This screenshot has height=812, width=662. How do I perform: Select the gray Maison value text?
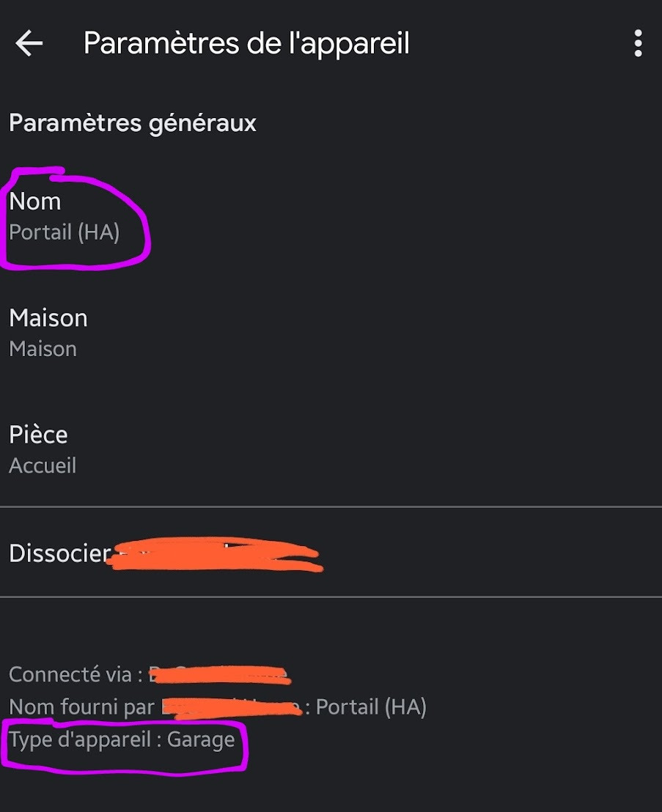[x=43, y=349]
